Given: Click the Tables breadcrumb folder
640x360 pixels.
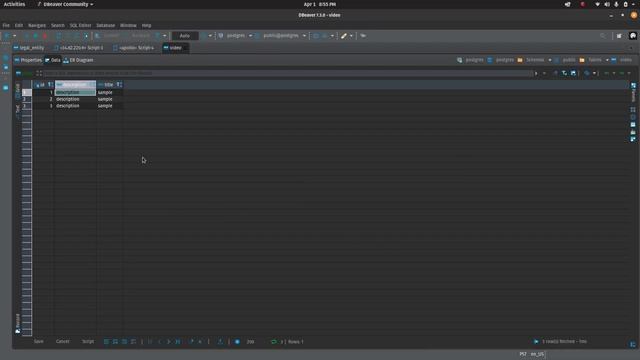Looking at the screenshot, I should pos(591,60).
